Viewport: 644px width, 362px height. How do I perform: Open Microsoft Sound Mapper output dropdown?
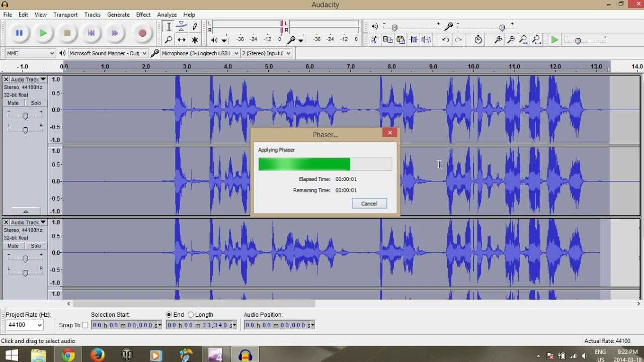tap(108, 53)
